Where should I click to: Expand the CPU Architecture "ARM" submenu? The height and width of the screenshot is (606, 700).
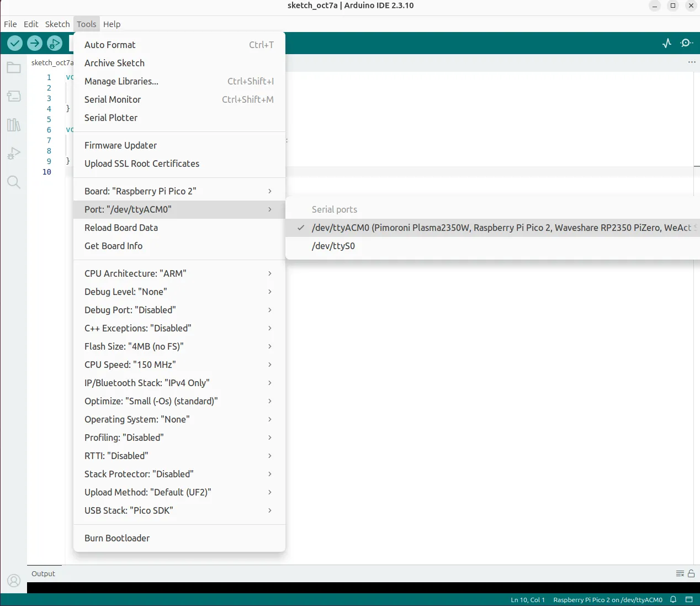179,273
